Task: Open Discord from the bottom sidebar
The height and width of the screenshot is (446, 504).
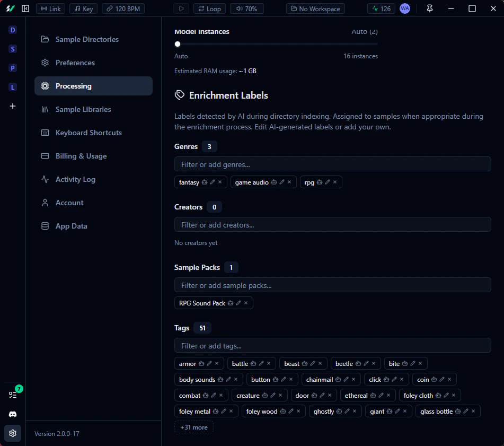Action: pos(12,414)
